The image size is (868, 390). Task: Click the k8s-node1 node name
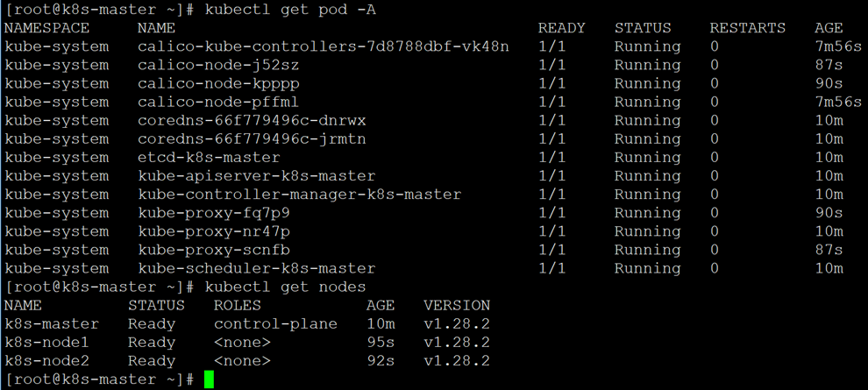(x=47, y=343)
